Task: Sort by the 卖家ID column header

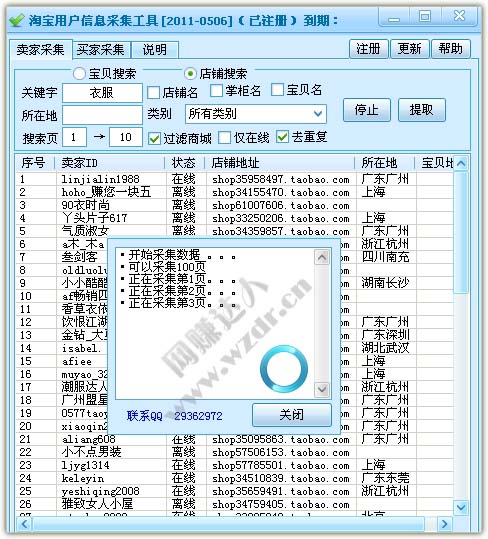Action: coord(110,163)
